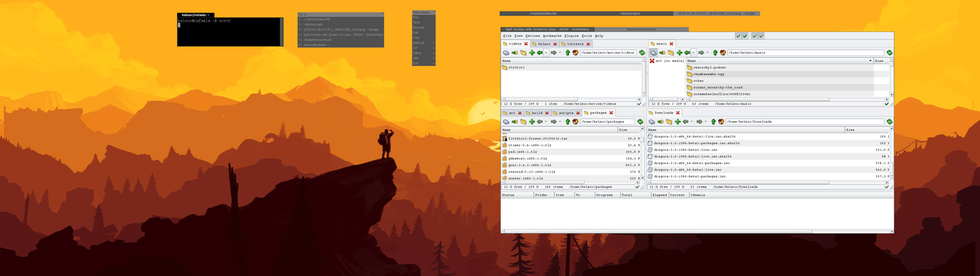Go forward in the videos panel

554,53
